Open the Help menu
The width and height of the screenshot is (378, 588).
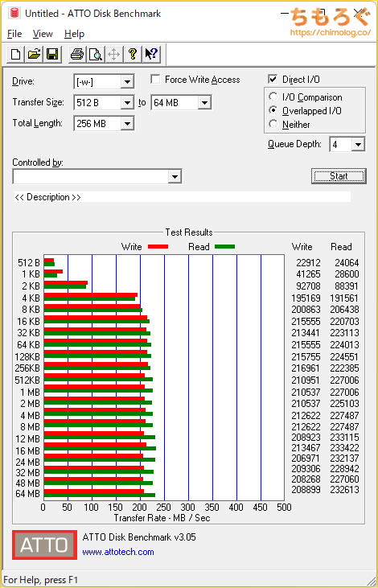(74, 34)
